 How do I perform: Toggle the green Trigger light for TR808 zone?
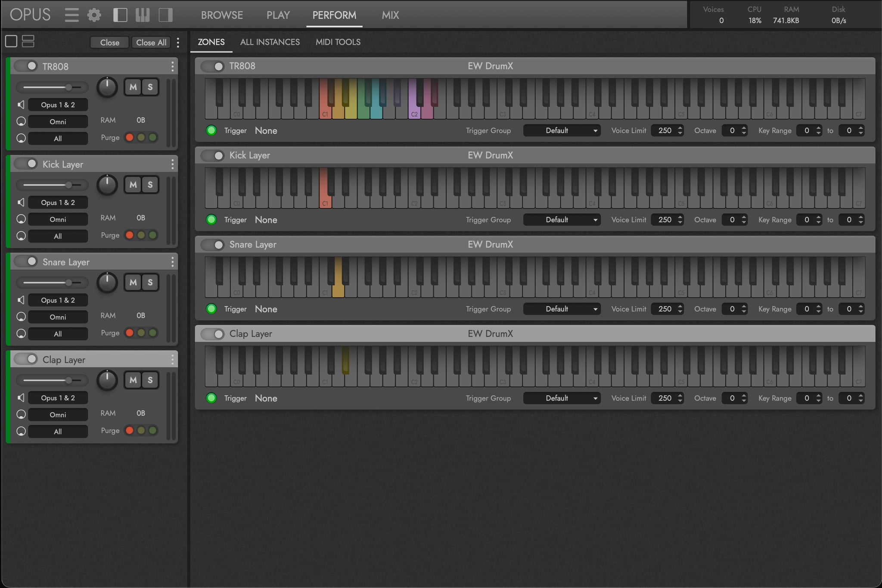pos(211,131)
